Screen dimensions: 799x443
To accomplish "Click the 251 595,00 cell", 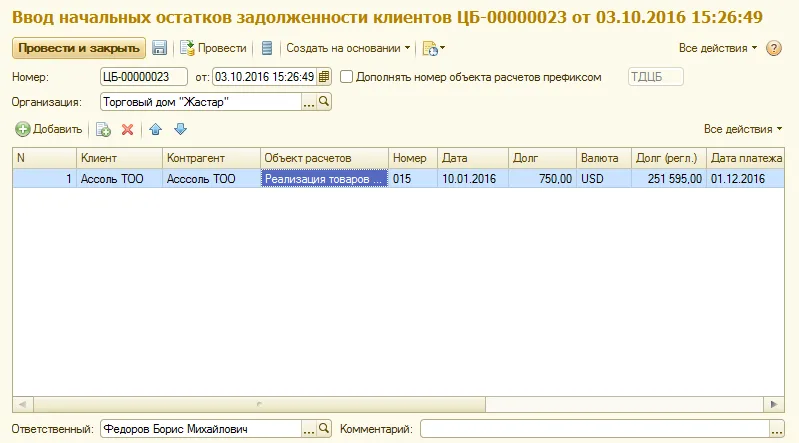I will click(x=669, y=179).
